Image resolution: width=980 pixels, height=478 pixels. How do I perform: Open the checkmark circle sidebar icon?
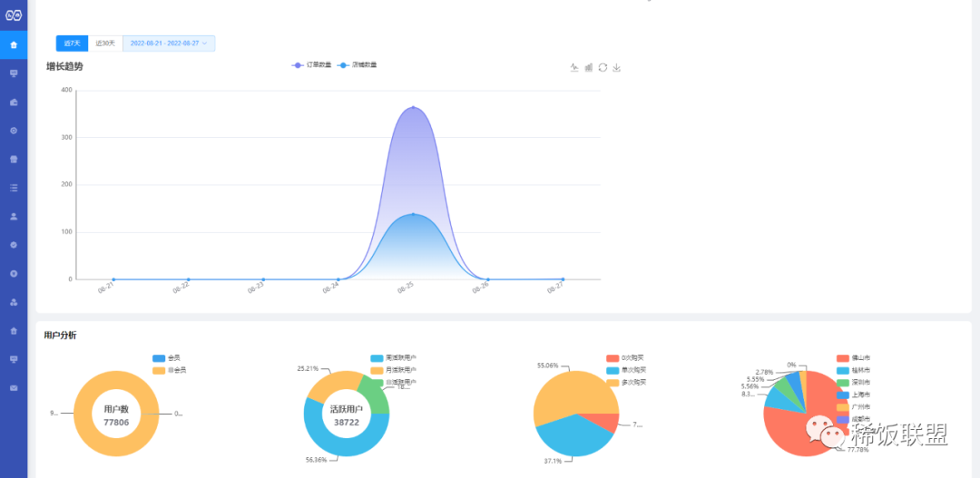click(14, 245)
